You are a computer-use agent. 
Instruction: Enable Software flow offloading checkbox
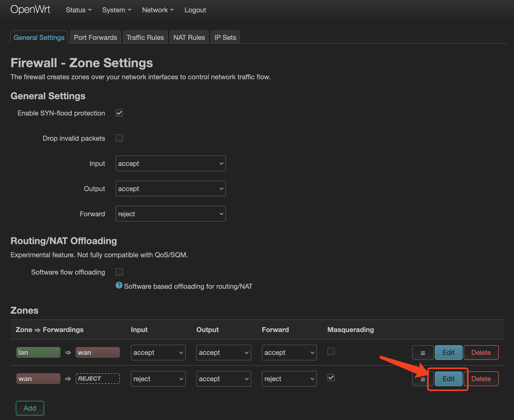click(x=119, y=272)
